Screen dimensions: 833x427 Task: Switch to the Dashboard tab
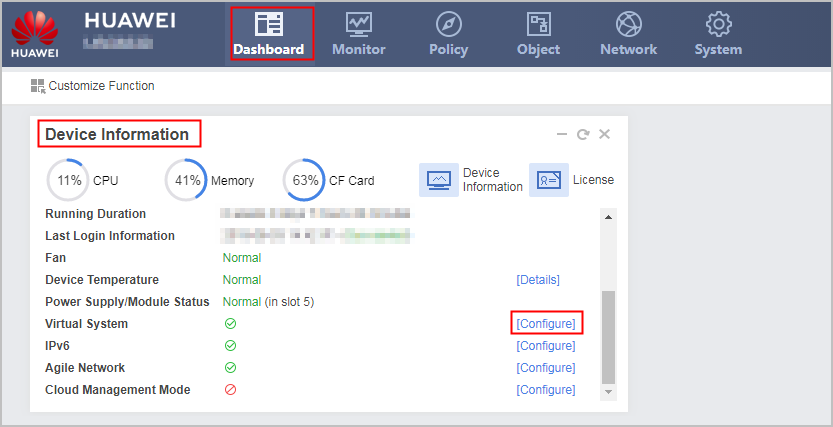269,33
